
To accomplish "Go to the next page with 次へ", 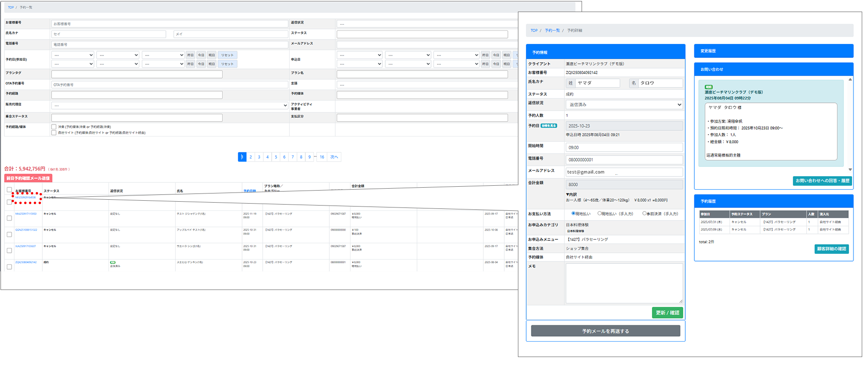I will [x=334, y=157].
